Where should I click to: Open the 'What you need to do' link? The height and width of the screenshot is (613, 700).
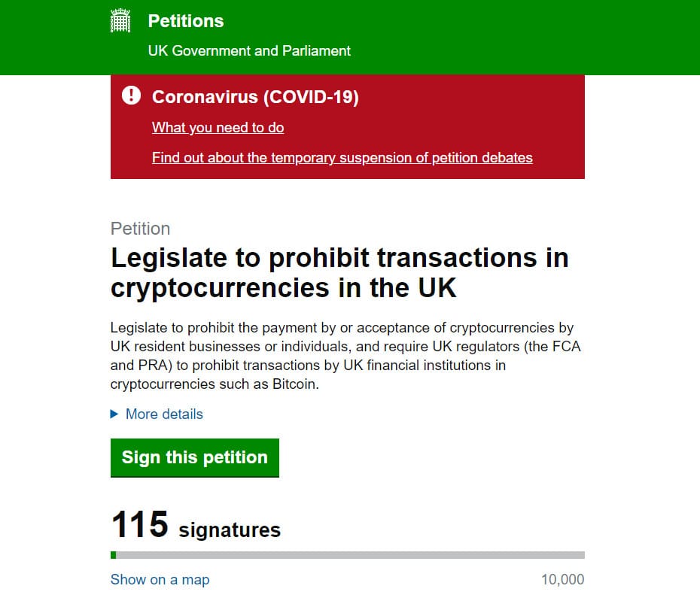point(218,128)
